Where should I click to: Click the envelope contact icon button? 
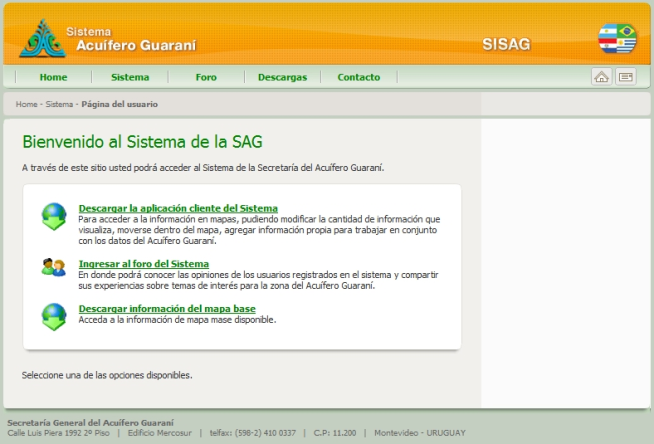point(626,77)
